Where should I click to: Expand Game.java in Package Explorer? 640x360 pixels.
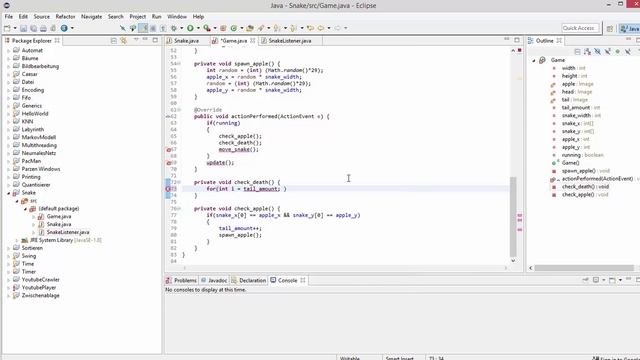click(33, 217)
